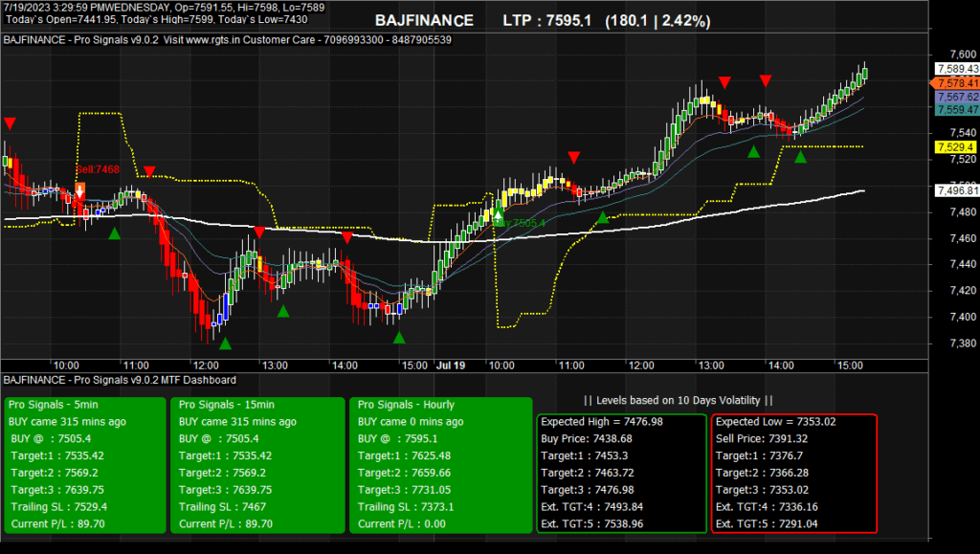
Task: Click Ext. TGT:5 : 7538.96 row
Action: pyautogui.click(x=591, y=524)
